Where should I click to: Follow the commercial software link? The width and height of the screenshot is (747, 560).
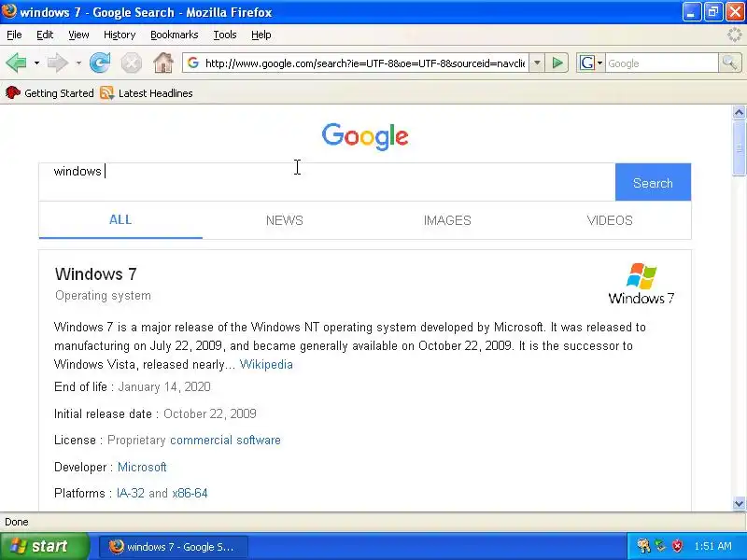click(225, 440)
